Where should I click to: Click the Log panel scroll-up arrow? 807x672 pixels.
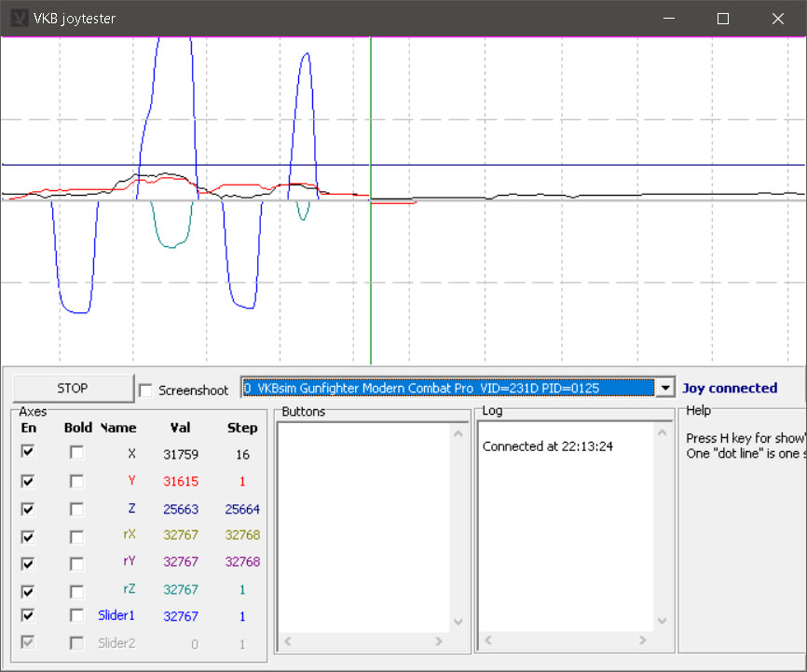[x=662, y=432]
